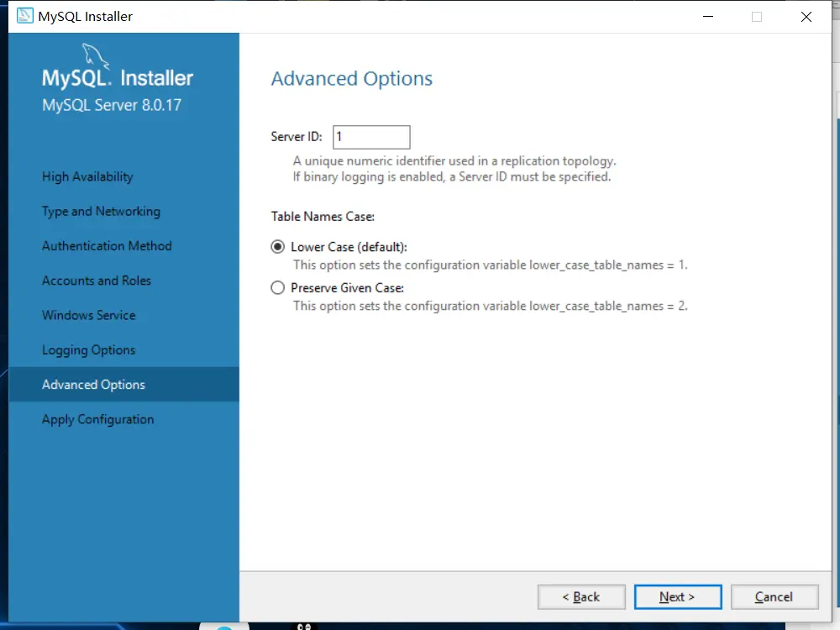840x630 pixels.
Task: Click the Table Names Case label
Action: tap(323, 217)
